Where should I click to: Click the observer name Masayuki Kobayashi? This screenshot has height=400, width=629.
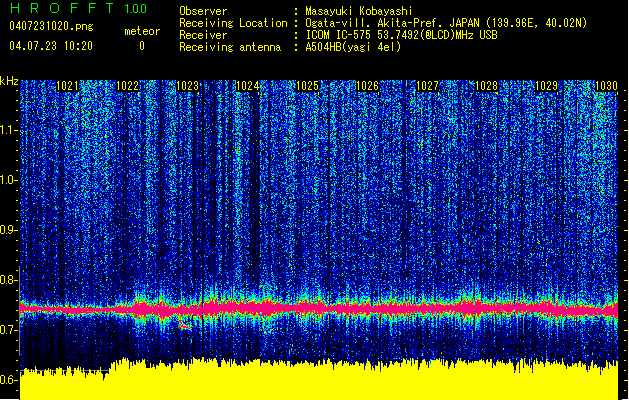(x=363, y=11)
